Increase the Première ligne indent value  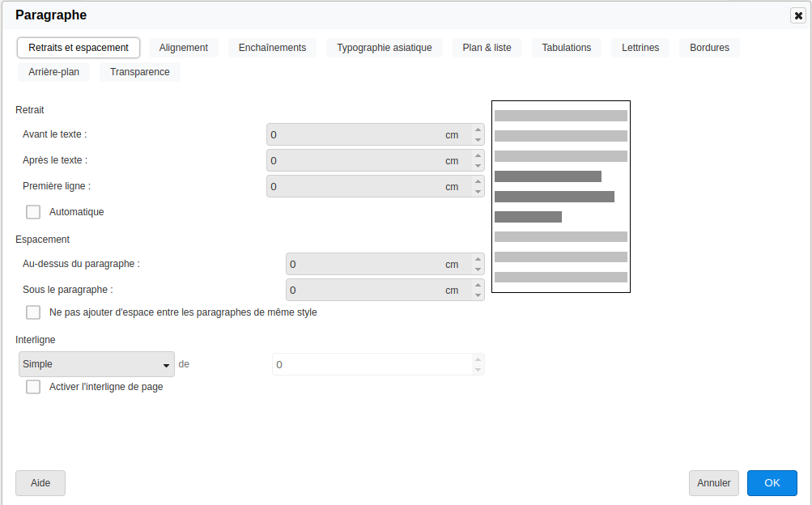tap(478, 181)
